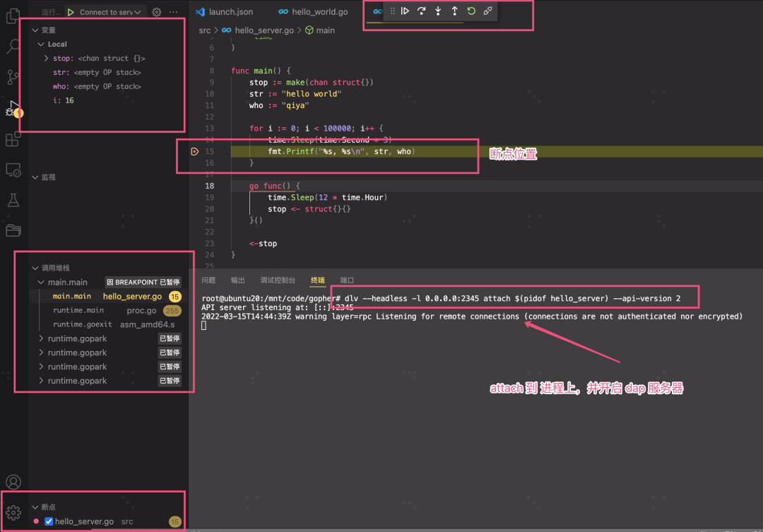Open launch.json via the debug gear icon
Image resolution: width=763 pixels, height=532 pixels.
157,12
